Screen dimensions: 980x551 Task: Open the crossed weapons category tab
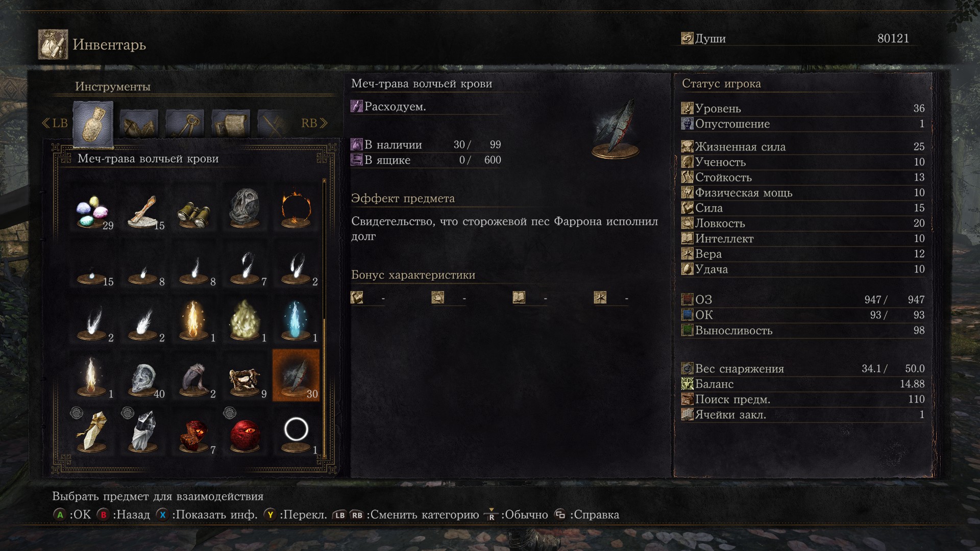click(273, 123)
